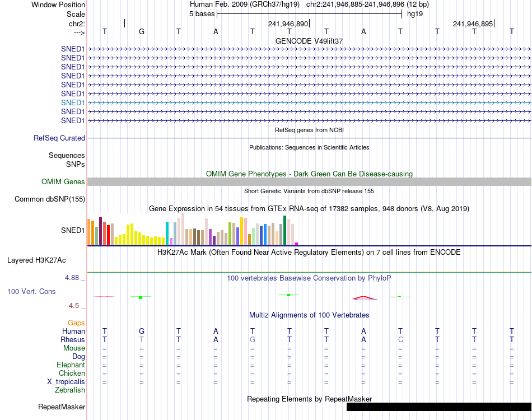532x420 pixels.
Task: Click the cyan GTEx expression bar
Action: point(167,233)
